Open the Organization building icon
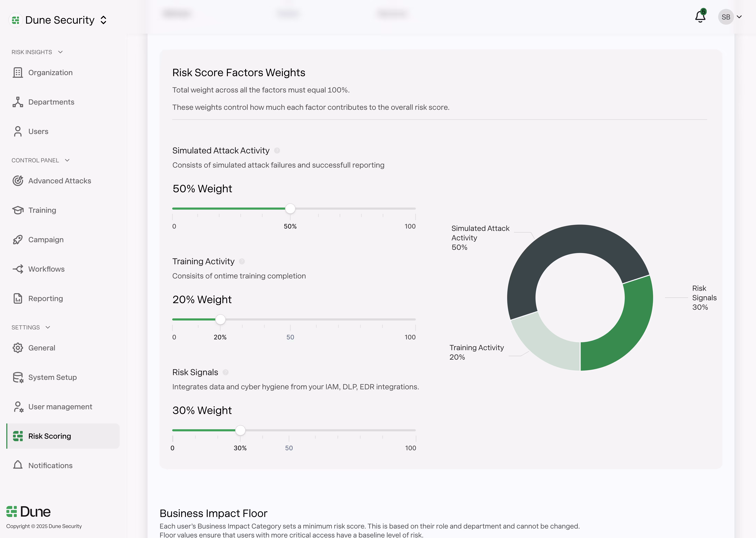 (x=18, y=73)
